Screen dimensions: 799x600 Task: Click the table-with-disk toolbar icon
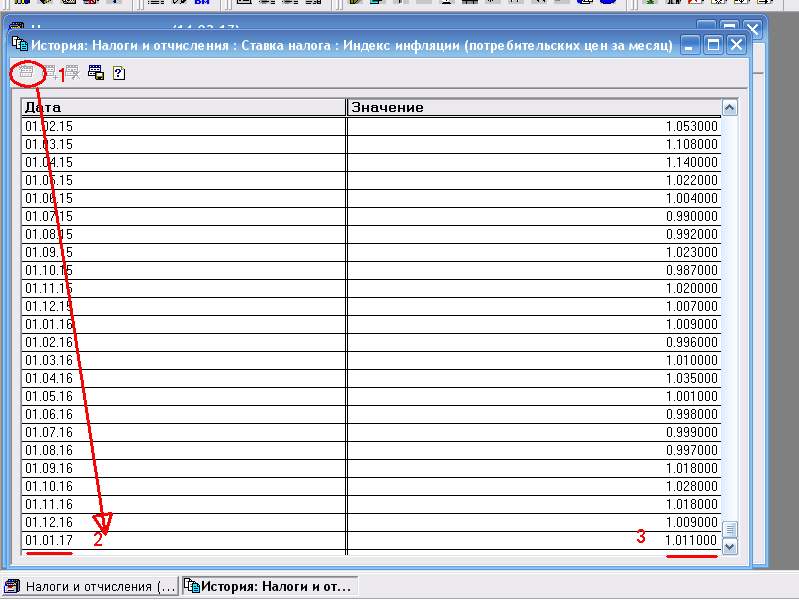coord(96,72)
